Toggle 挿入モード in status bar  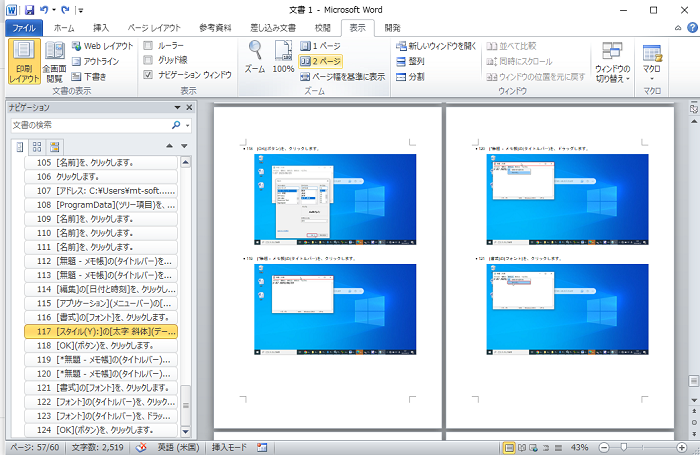pos(229,447)
